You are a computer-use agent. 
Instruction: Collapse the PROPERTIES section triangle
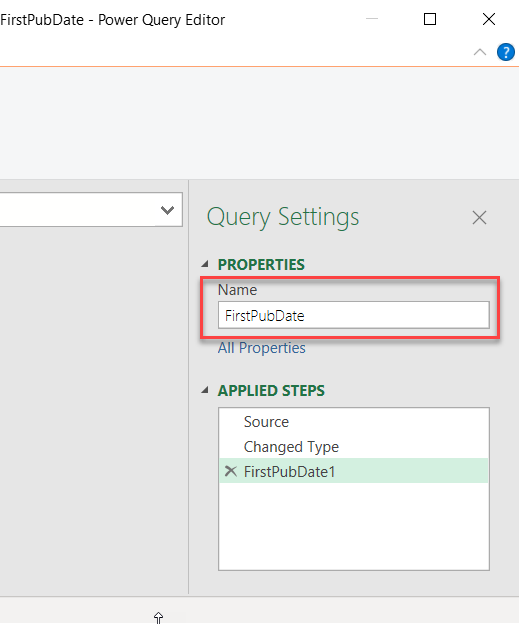pos(205,264)
